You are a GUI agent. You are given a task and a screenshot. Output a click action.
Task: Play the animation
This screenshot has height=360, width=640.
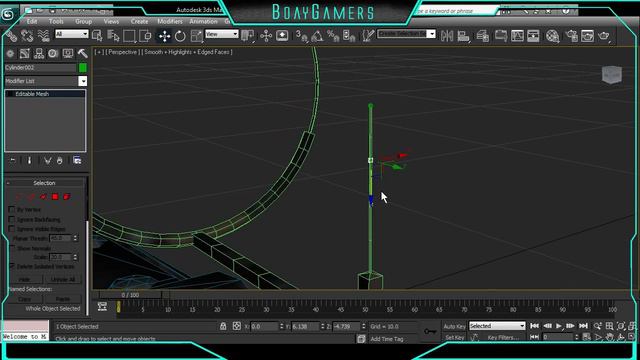pyautogui.click(x=558, y=326)
